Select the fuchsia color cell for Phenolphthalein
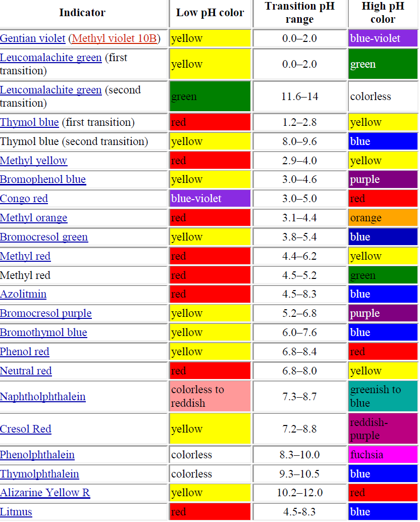Viewport: 420px width, 522px height. tap(383, 455)
